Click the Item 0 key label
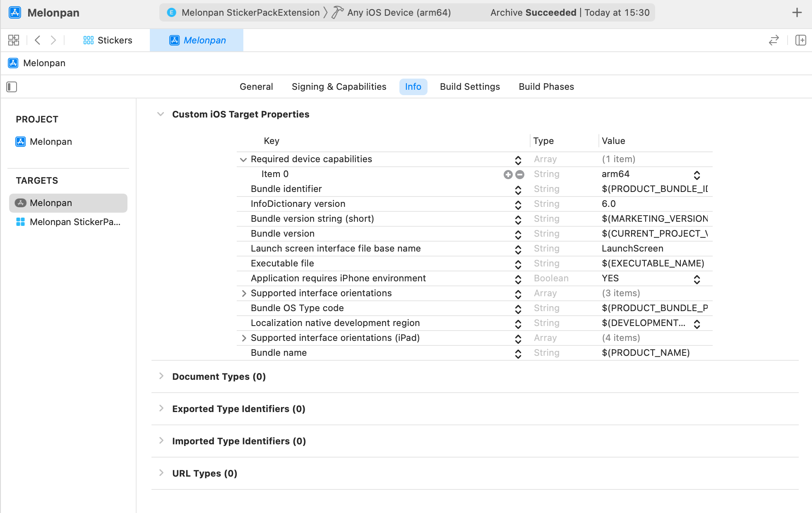The height and width of the screenshot is (513, 812). point(275,174)
